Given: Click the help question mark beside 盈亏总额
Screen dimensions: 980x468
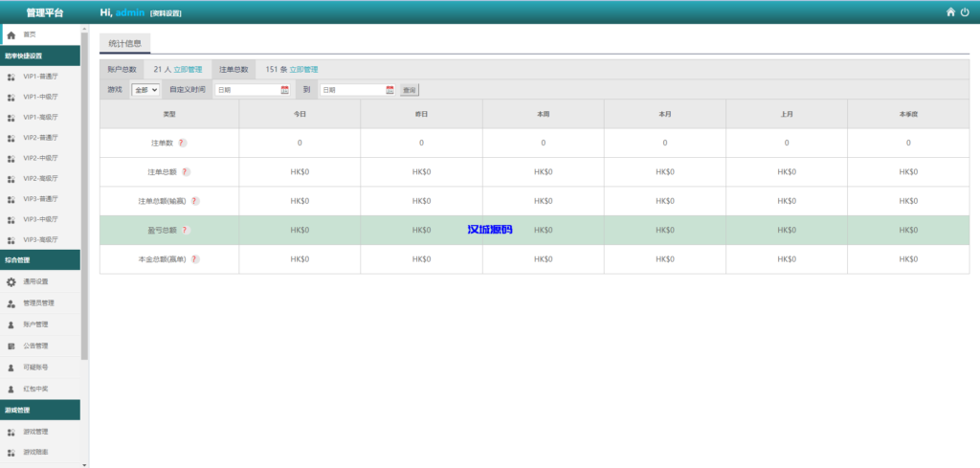Looking at the screenshot, I should (186, 230).
